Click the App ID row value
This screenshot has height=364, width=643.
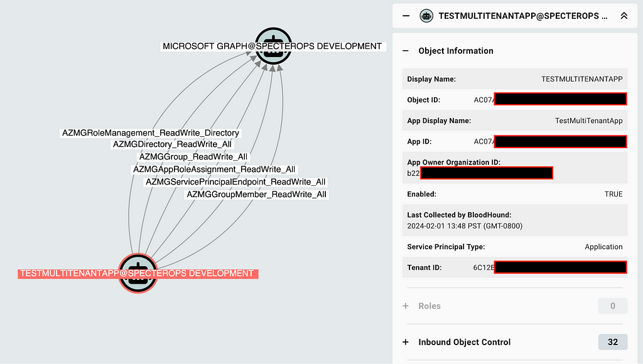click(550, 141)
